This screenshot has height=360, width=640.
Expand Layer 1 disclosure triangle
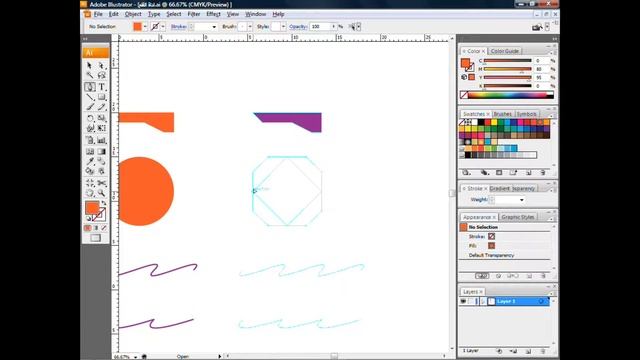484,301
